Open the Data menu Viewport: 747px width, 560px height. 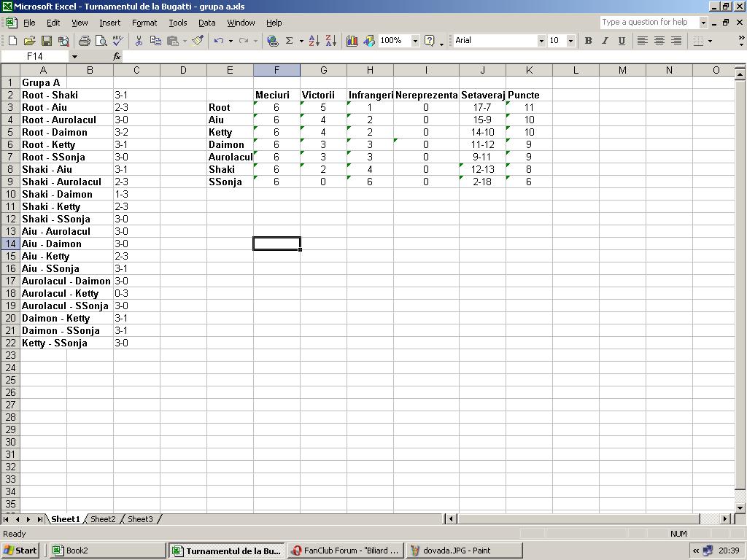[206, 23]
